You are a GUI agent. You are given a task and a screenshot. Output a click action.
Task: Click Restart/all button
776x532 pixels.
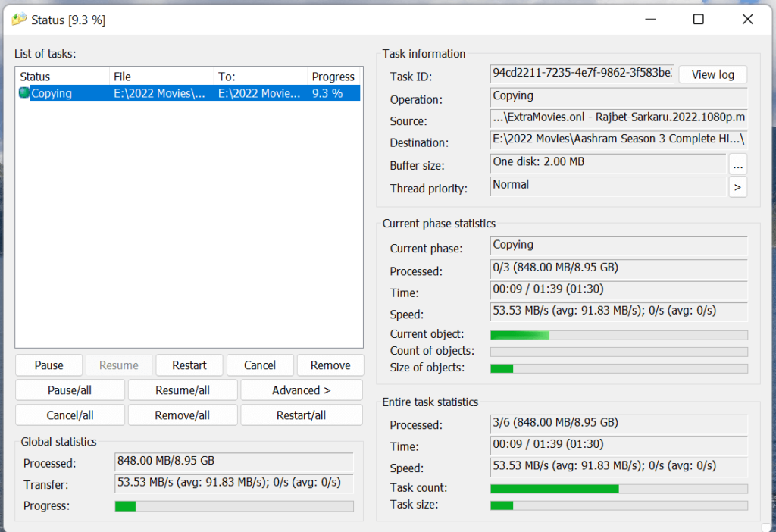(302, 415)
